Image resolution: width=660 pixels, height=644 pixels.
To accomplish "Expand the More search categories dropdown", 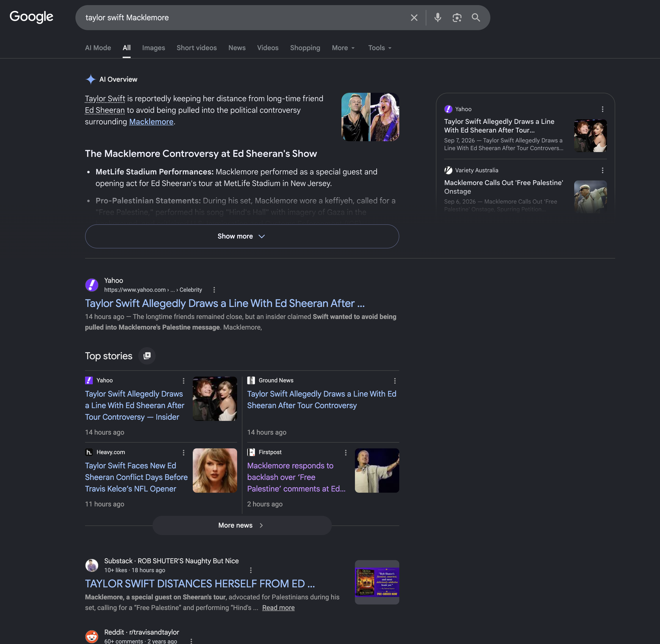I will [x=343, y=48].
